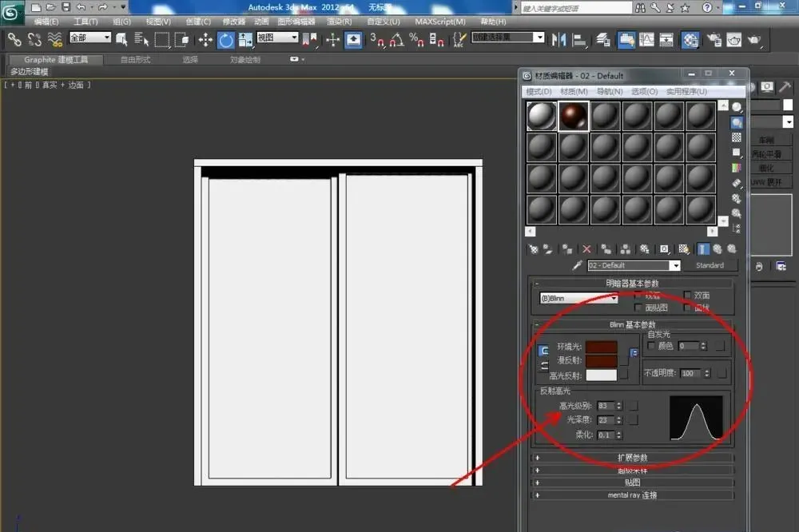Screen dimensions: 799x532
Task: Click the eyedropper pick material icon
Action: (577, 265)
